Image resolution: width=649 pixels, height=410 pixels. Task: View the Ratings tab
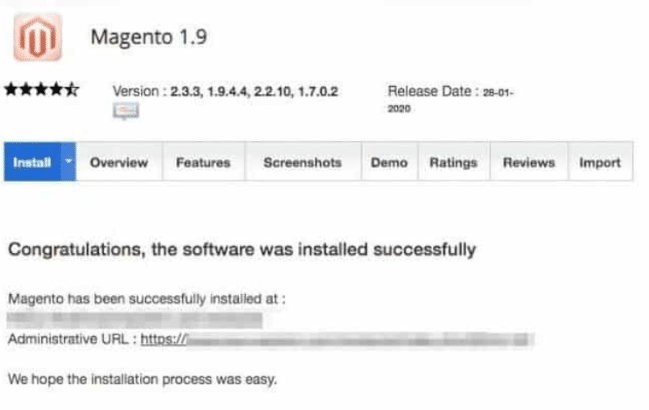pos(454,162)
